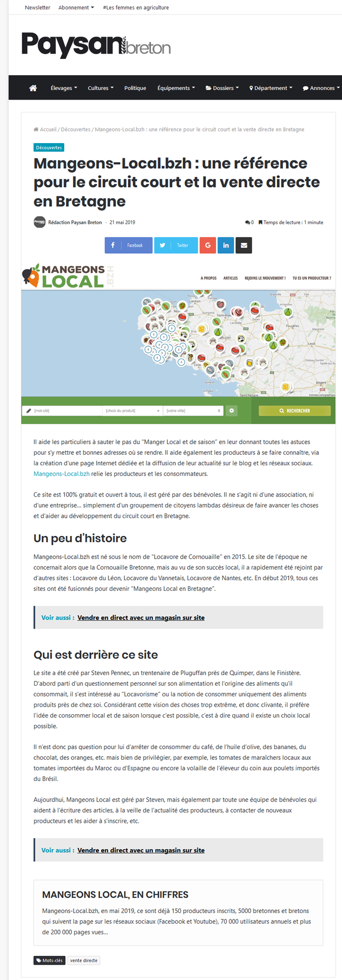The height and width of the screenshot is (980, 342).
Task: Click A PROPOS in Mangeons Local header
Action: 208,278
